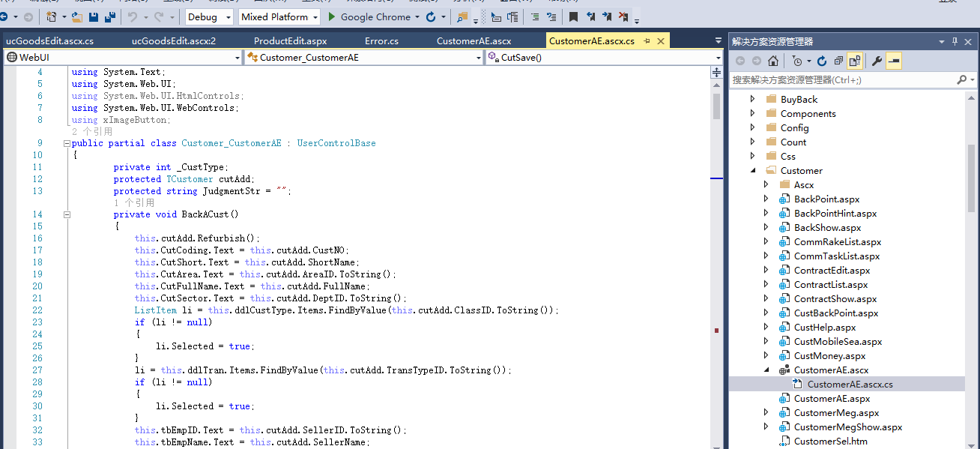The width and height of the screenshot is (980, 449).
Task: Switch to the ProductEdit.aspx tab
Action: (x=291, y=41)
